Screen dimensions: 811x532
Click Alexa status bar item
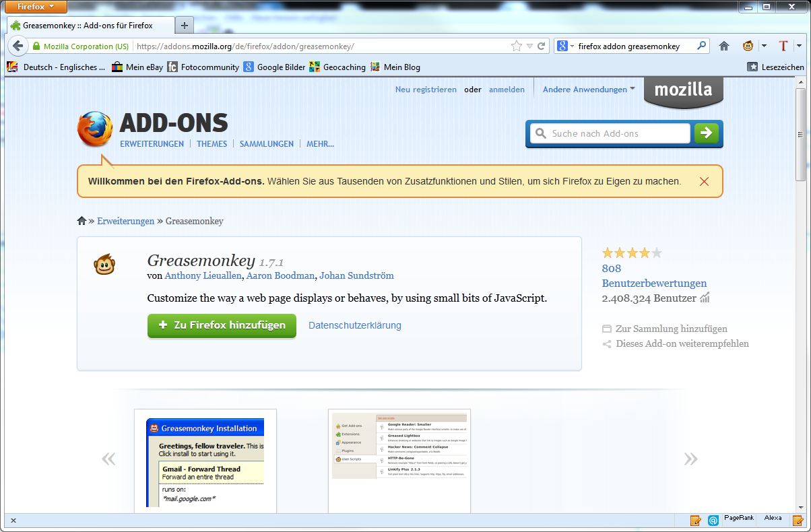pyautogui.click(x=773, y=518)
